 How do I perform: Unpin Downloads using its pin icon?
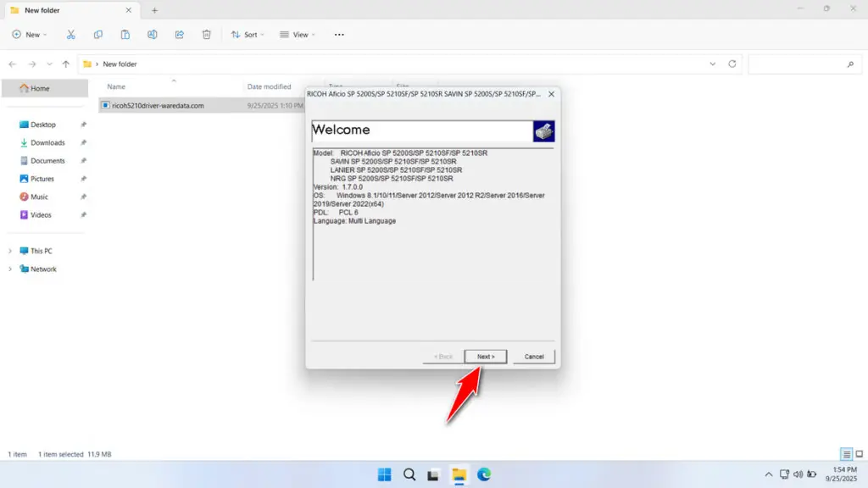(x=83, y=142)
